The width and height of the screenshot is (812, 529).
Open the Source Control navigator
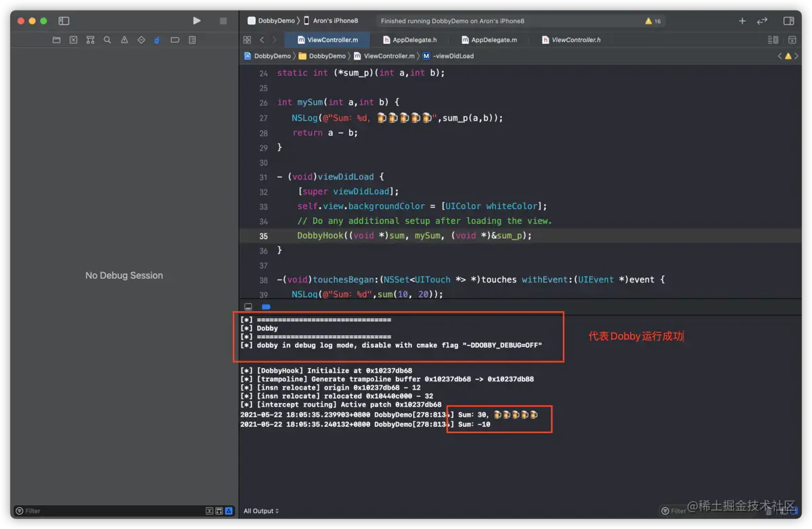[73, 40]
